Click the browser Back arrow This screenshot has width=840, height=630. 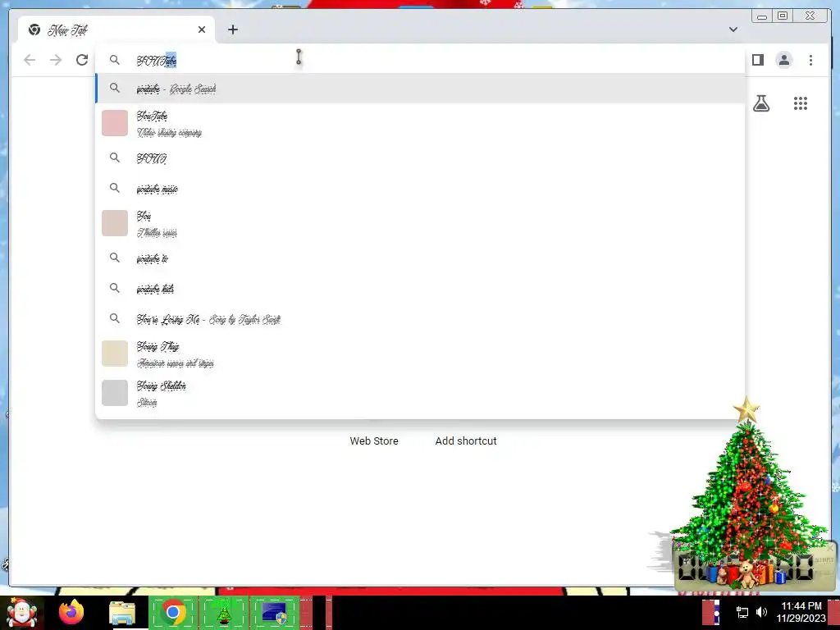point(30,60)
